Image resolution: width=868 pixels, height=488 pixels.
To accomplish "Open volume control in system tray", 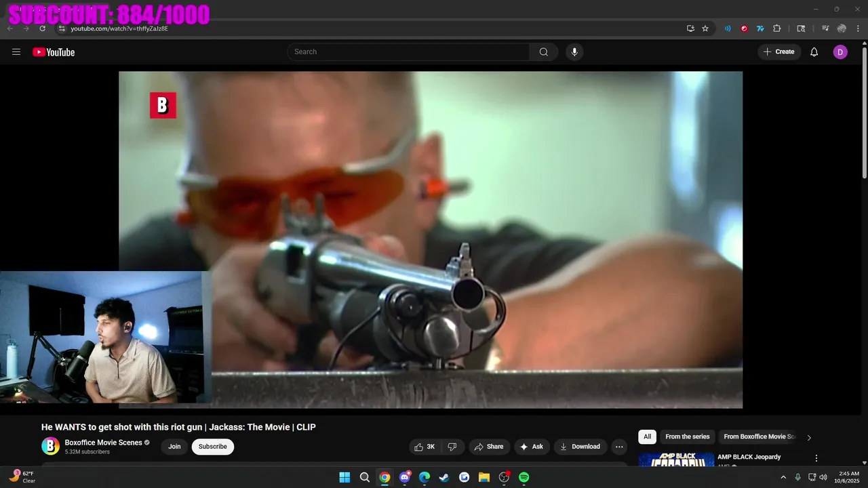I will (x=823, y=477).
